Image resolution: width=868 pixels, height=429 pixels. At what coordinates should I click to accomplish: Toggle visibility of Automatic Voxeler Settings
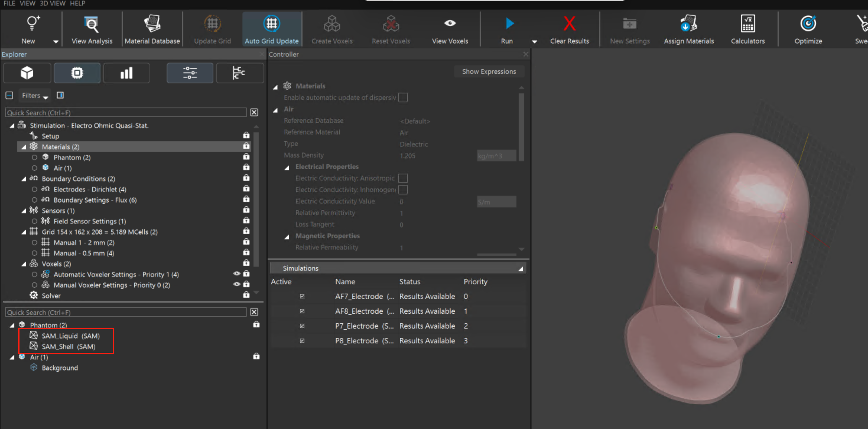[x=237, y=274]
